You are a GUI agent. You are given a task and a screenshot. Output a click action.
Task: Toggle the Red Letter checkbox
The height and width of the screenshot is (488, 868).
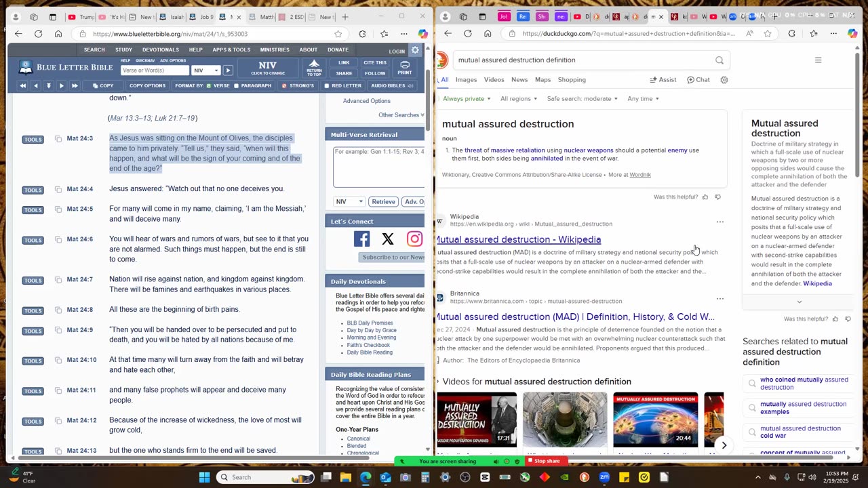(326, 86)
